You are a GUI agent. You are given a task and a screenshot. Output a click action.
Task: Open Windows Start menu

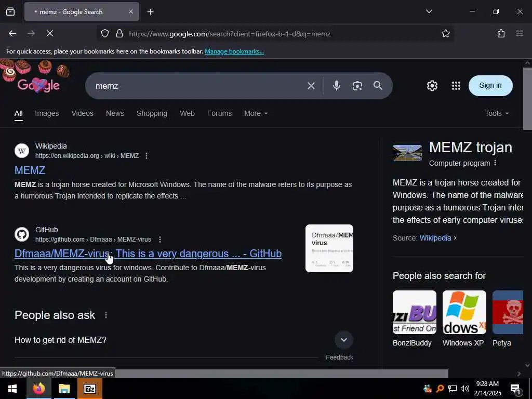point(12,389)
